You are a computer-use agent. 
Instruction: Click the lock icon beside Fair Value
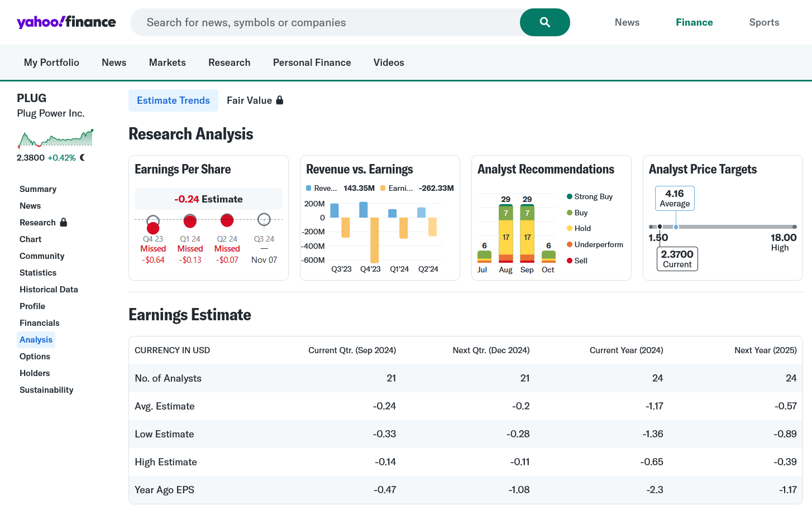280,100
